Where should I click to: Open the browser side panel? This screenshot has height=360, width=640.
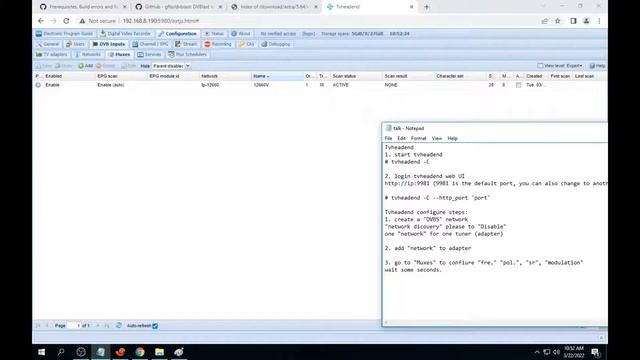point(573,21)
